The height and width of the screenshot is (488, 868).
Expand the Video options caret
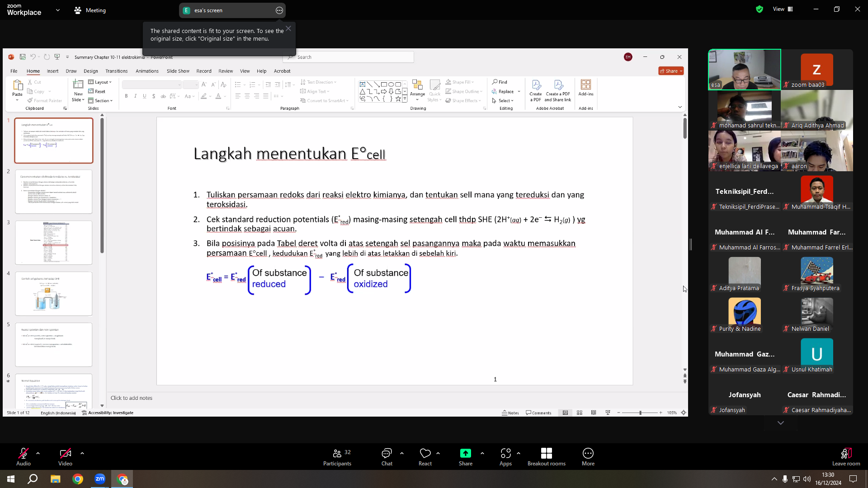[x=82, y=453]
